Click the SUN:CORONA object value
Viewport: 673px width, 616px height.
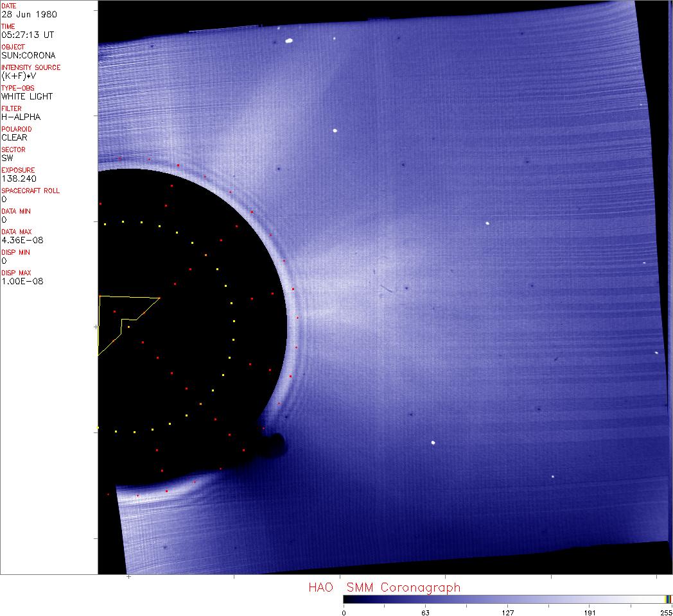(28, 55)
